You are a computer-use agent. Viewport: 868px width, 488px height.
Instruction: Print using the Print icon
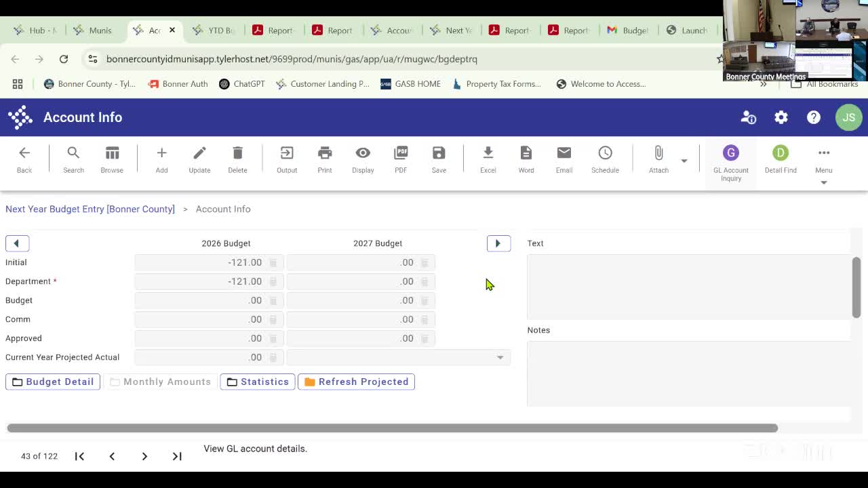tap(325, 160)
